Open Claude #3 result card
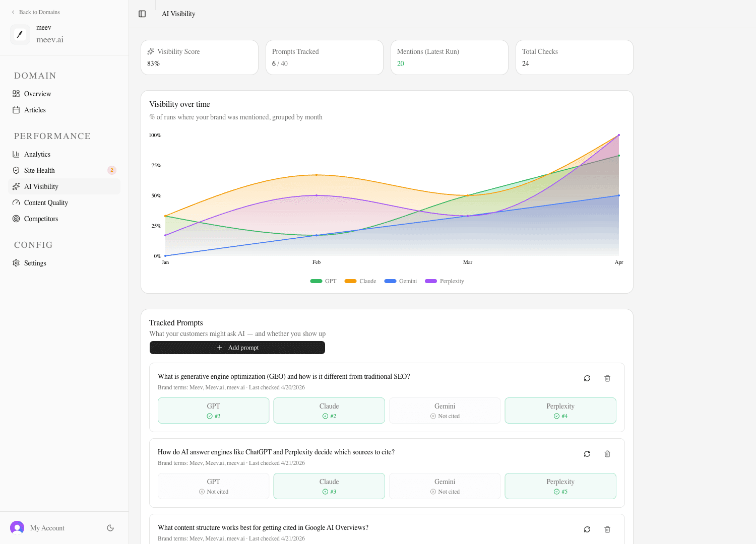 coord(329,486)
